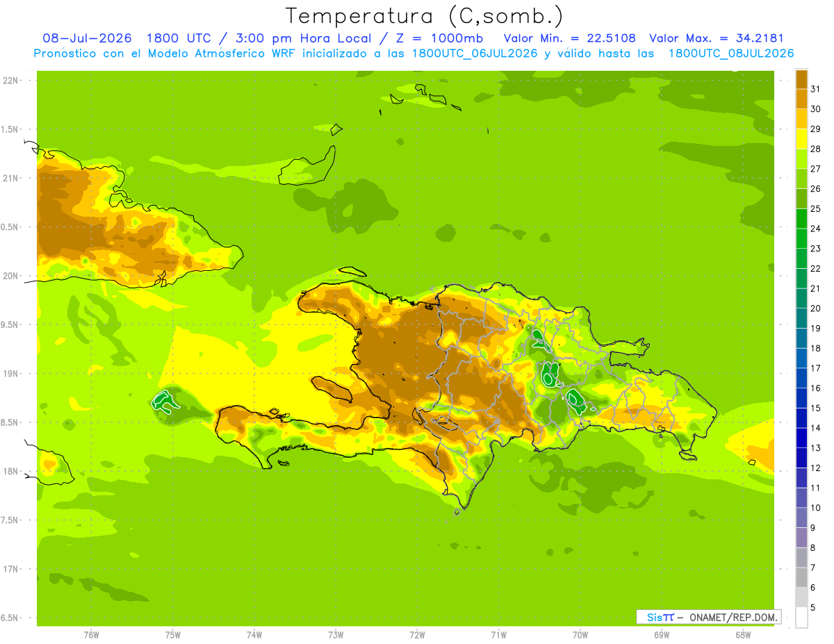834x644 pixels.
Task: Select the lime legend swatch between 26 and 27
Action: (x=801, y=179)
